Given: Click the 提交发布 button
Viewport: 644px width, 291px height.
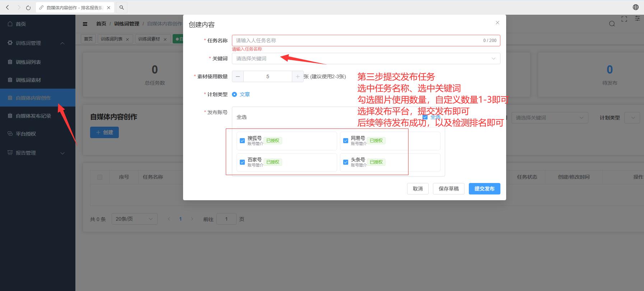Looking at the screenshot, I should 484,189.
